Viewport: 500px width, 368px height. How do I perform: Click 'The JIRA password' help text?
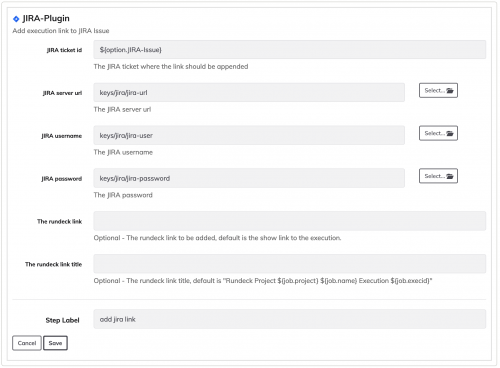click(x=123, y=195)
